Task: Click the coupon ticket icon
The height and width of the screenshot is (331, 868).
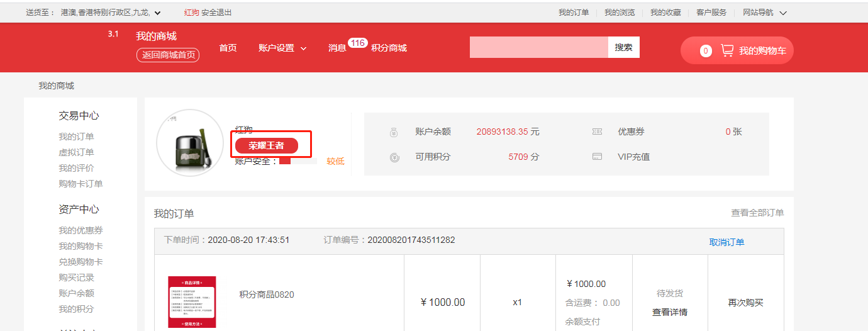Action: tap(597, 132)
